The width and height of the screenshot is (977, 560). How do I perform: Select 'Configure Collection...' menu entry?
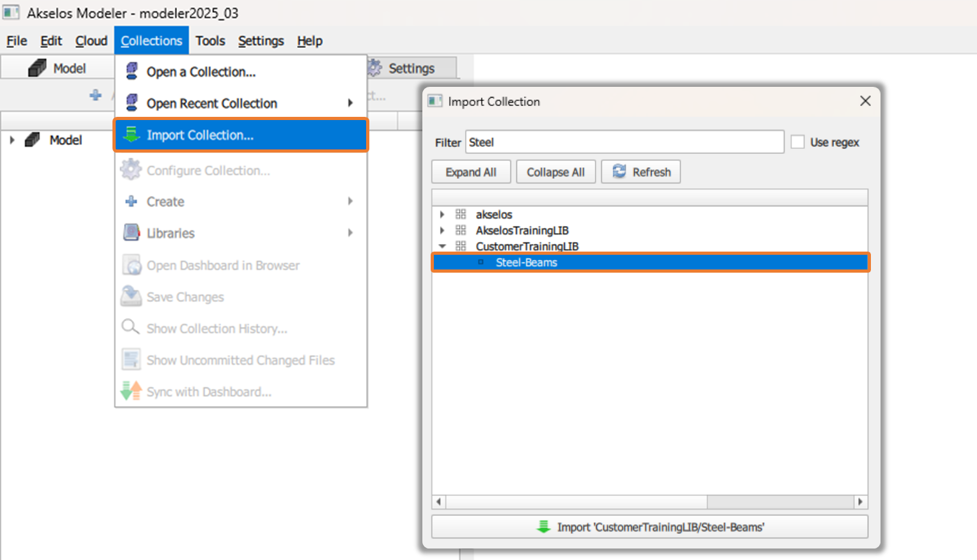pos(241,170)
